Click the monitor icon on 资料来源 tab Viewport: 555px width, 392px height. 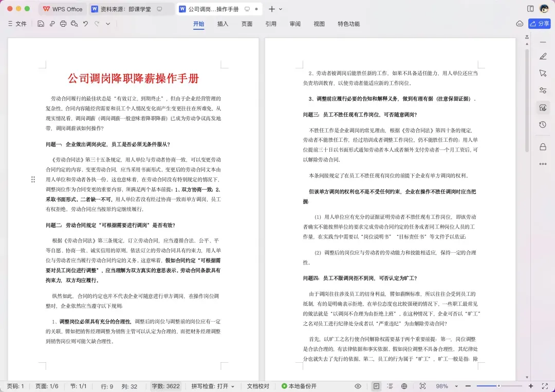click(x=160, y=9)
